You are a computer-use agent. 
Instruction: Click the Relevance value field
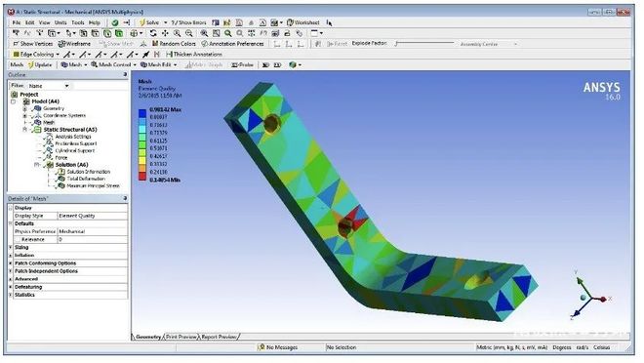point(93,239)
